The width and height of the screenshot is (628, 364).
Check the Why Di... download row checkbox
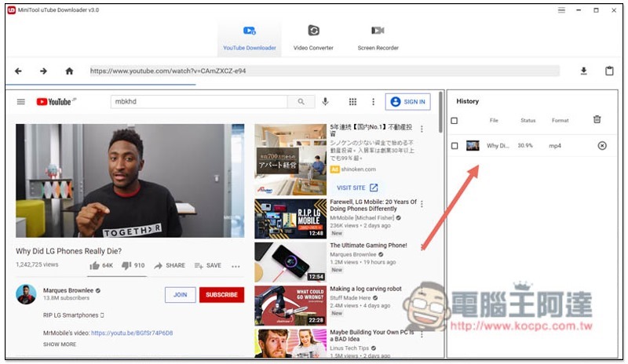coord(455,146)
